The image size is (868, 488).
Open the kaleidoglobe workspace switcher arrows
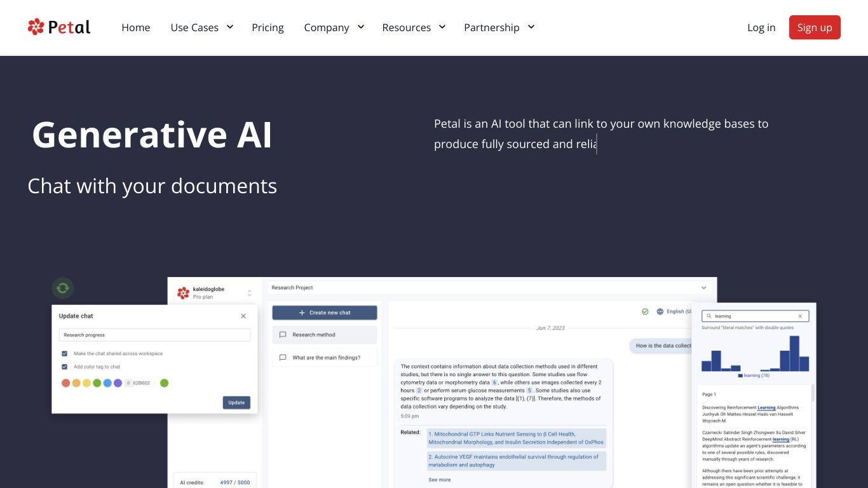tap(249, 293)
